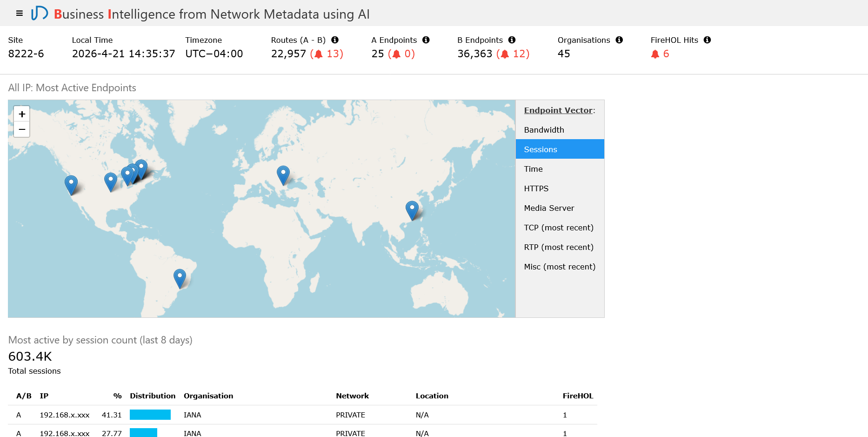Screen dimensions: 868x437
Task: Click the 603.4K total sessions figure
Action: 30,356
